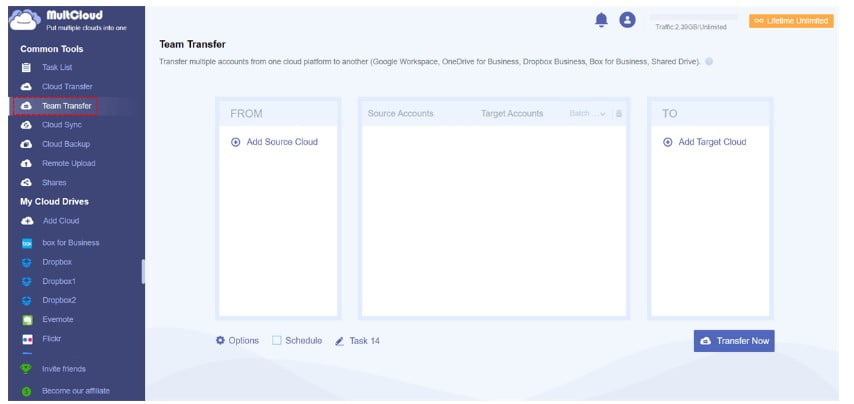Enable the Schedule checkbox
The image size is (854, 404).
(277, 341)
